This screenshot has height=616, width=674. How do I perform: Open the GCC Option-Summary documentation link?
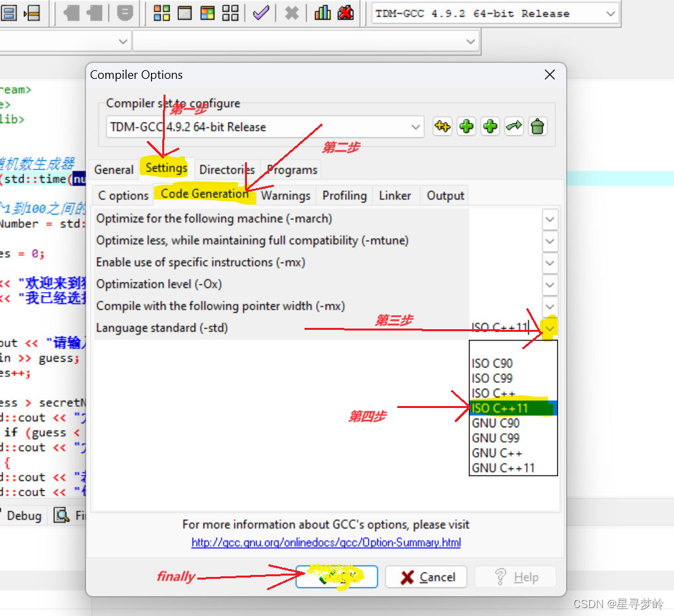(327, 542)
